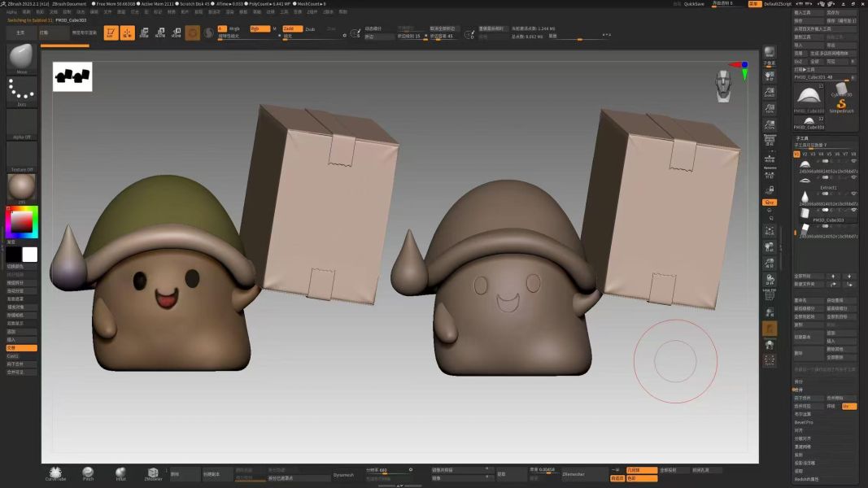Viewport: 868px width, 488px height.
Task: Choose the Pinch brush at bottom shelf
Action: (x=88, y=473)
